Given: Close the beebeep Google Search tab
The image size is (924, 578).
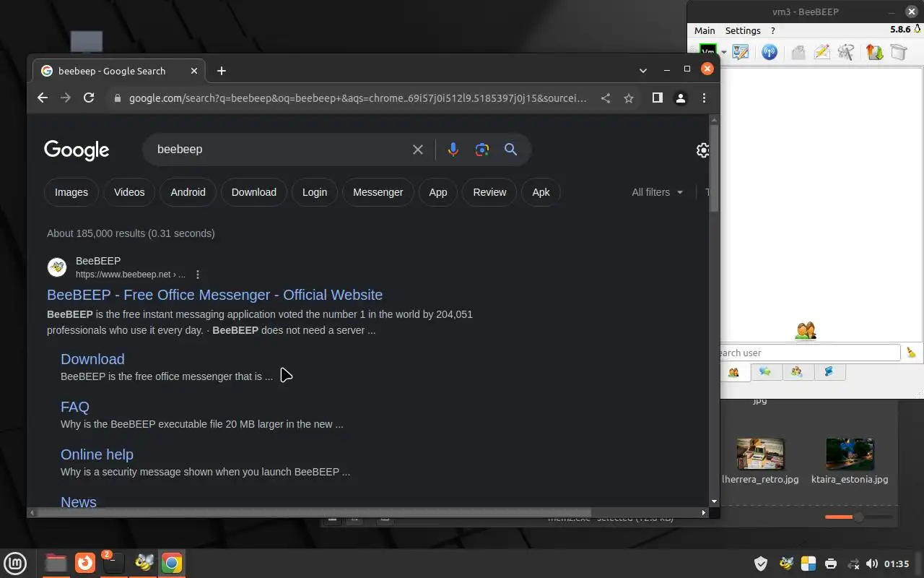Looking at the screenshot, I should (x=194, y=71).
